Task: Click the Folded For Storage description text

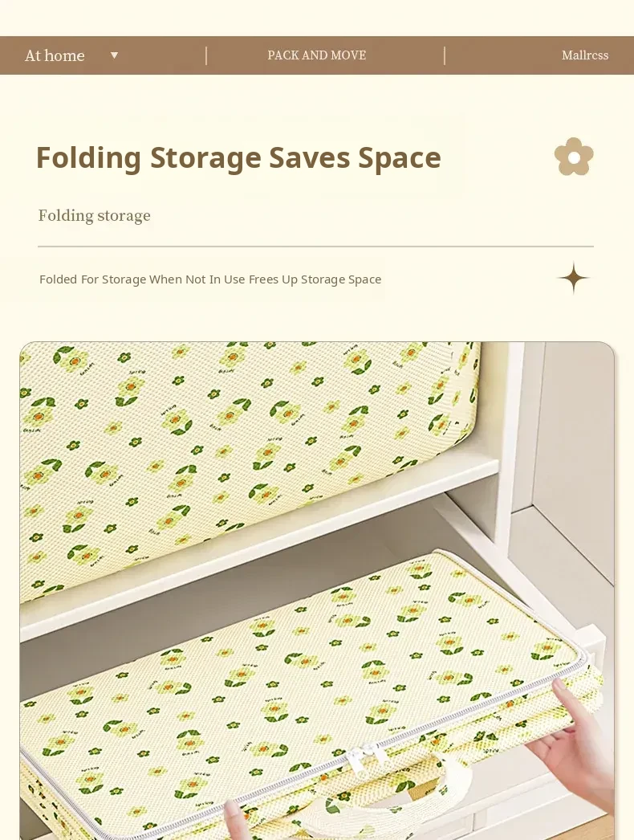Action: (210, 279)
